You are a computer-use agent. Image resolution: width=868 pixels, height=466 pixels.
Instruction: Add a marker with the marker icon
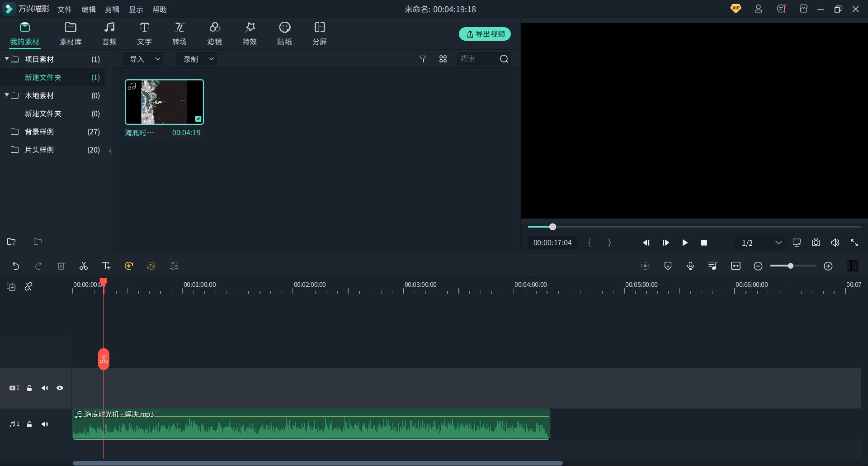click(668, 266)
